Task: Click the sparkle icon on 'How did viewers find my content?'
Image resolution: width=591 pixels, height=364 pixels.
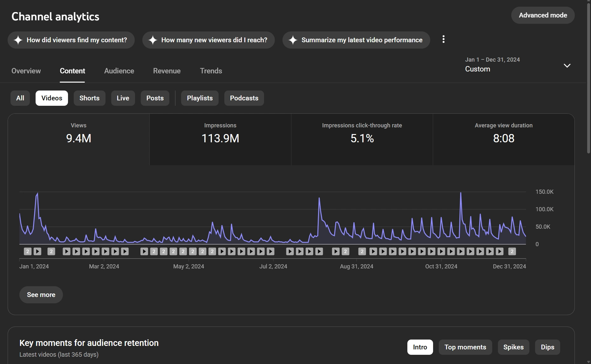Action: pos(18,40)
